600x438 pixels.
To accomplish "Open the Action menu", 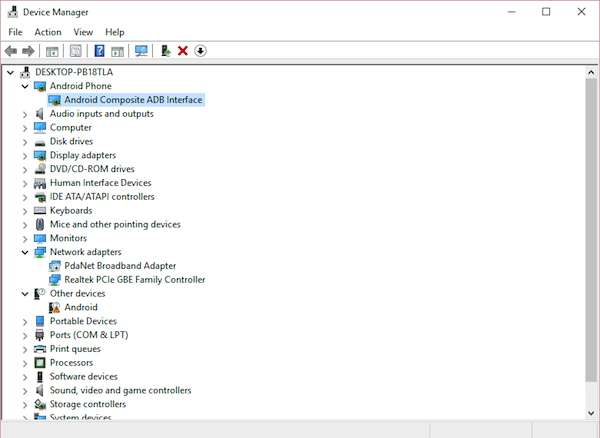I will (x=48, y=32).
